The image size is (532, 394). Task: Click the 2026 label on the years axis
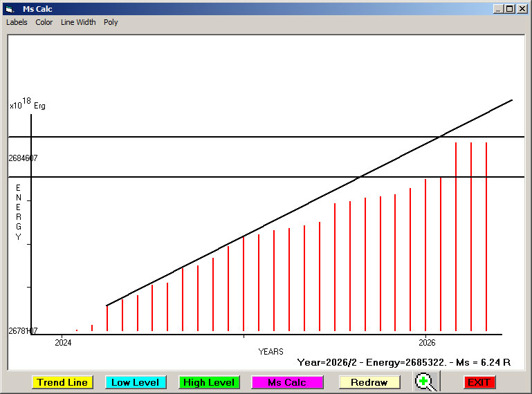click(427, 342)
